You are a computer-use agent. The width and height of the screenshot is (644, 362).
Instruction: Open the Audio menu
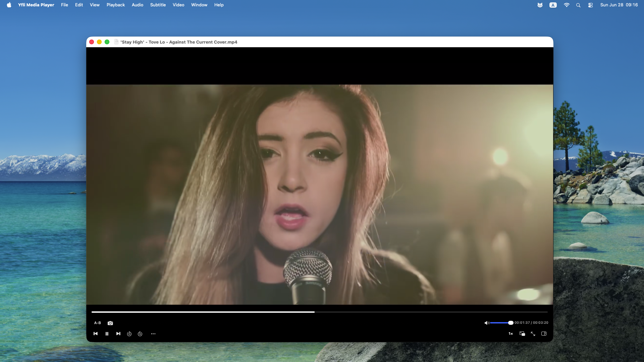point(138,5)
